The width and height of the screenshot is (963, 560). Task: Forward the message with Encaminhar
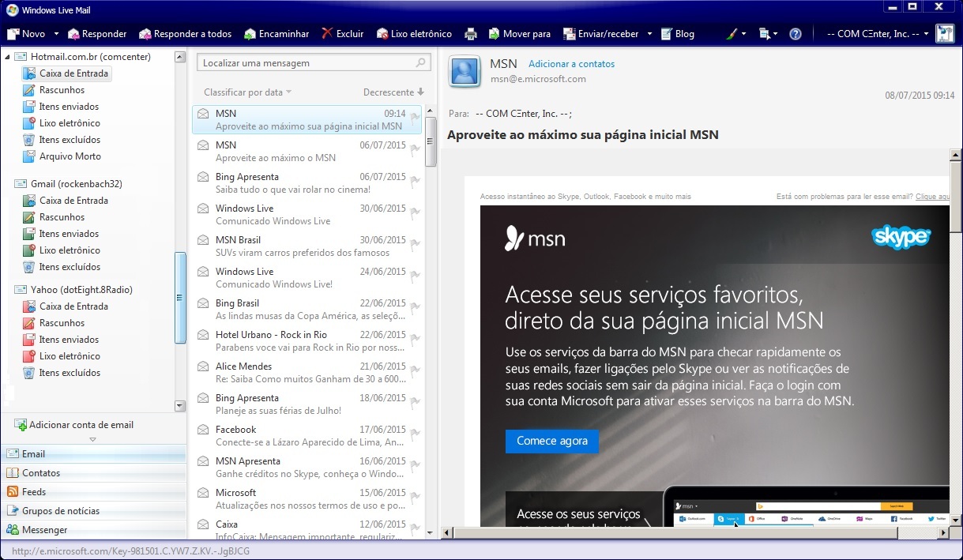click(x=276, y=34)
